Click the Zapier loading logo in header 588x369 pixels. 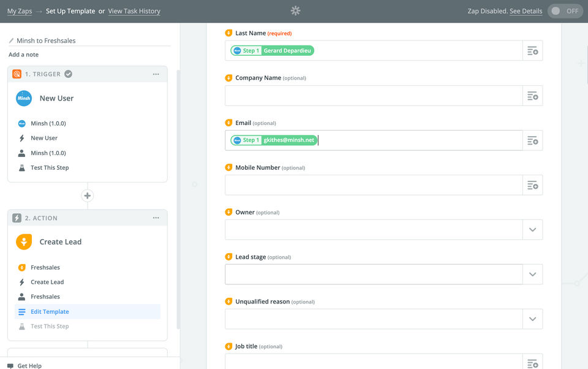[x=295, y=10]
